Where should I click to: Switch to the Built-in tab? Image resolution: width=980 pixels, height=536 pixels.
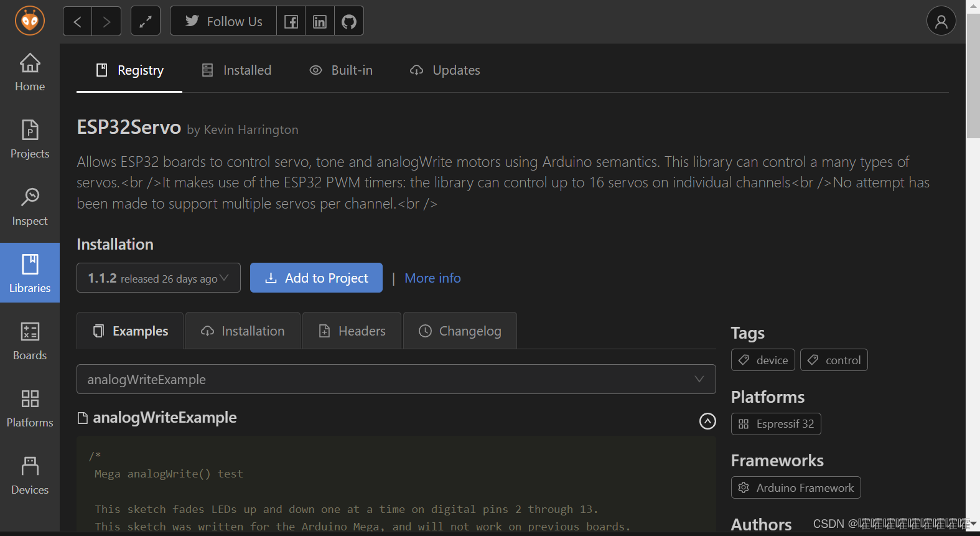341,70
